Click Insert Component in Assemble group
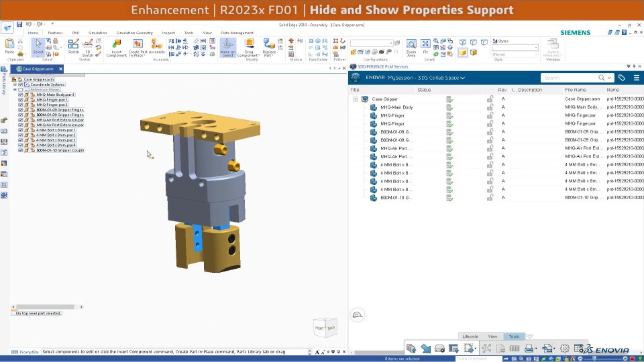 pyautogui.click(x=117, y=48)
